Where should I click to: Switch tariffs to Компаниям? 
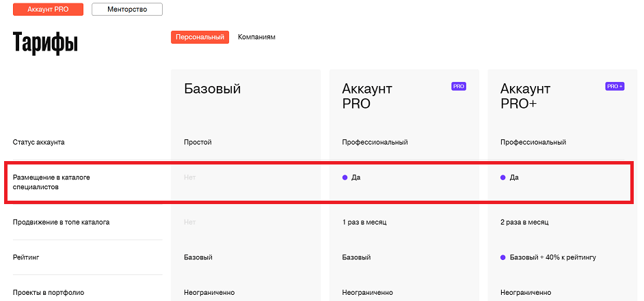(x=256, y=37)
